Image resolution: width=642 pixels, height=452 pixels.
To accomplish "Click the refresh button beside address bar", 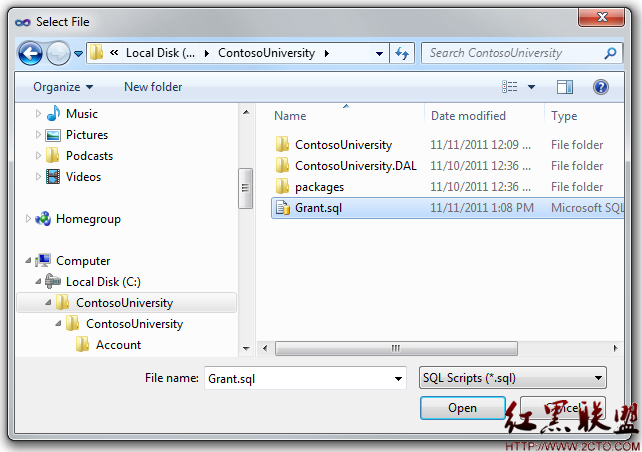I will point(403,53).
